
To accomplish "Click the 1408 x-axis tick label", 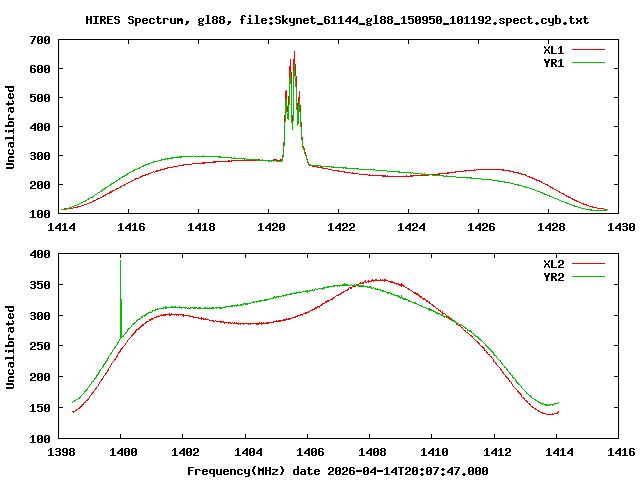I will [372, 452].
